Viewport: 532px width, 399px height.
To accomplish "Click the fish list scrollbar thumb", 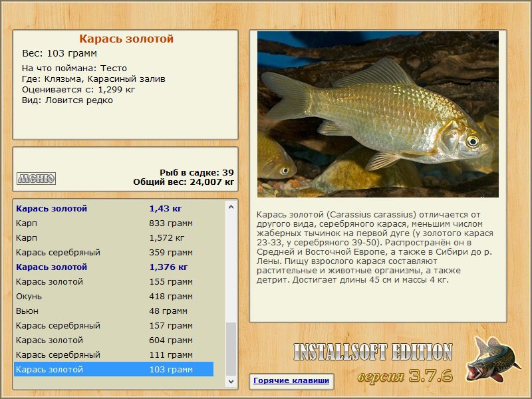I will pyautogui.click(x=231, y=349).
